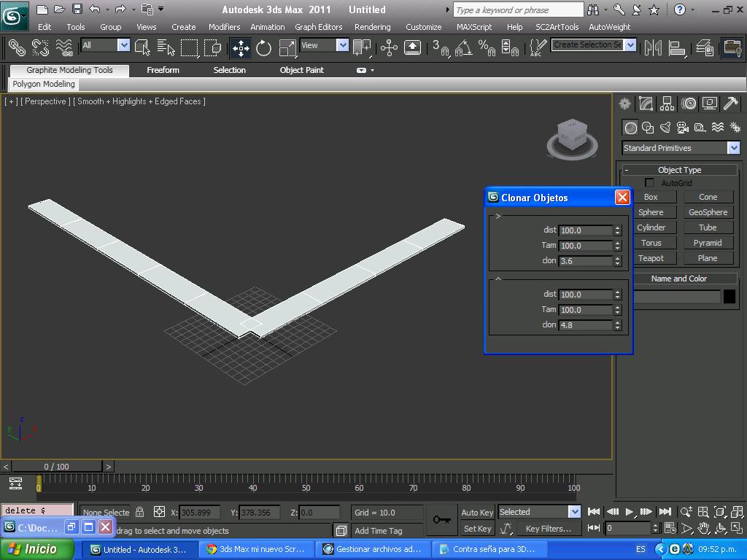Click Edit Named Selection Sets icon

click(538, 47)
